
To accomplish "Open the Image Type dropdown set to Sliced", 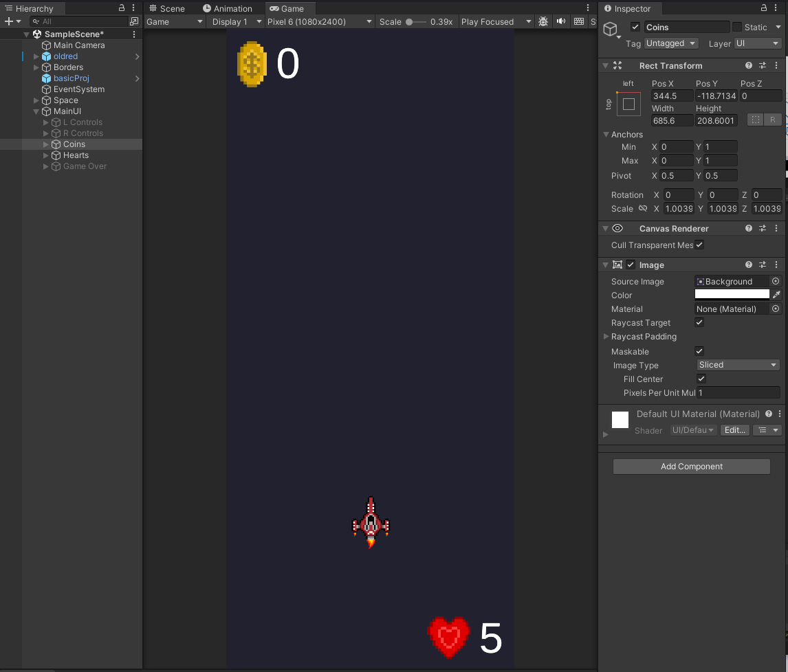I will pos(737,365).
